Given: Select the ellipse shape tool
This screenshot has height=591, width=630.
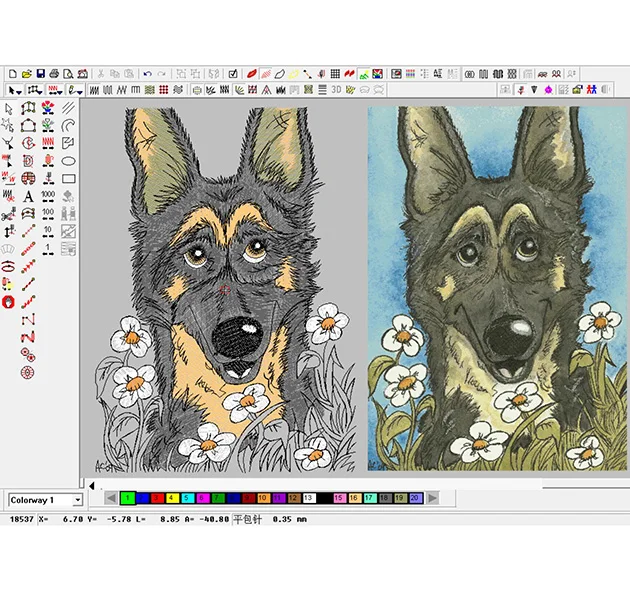Looking at the screenshot, I should (x=69, y=160).
